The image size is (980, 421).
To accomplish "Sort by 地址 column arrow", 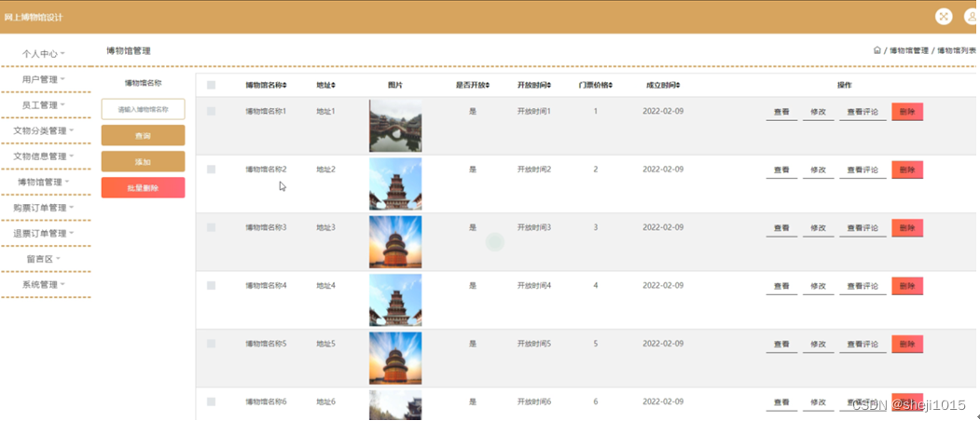I will click(x=333, y=86).
